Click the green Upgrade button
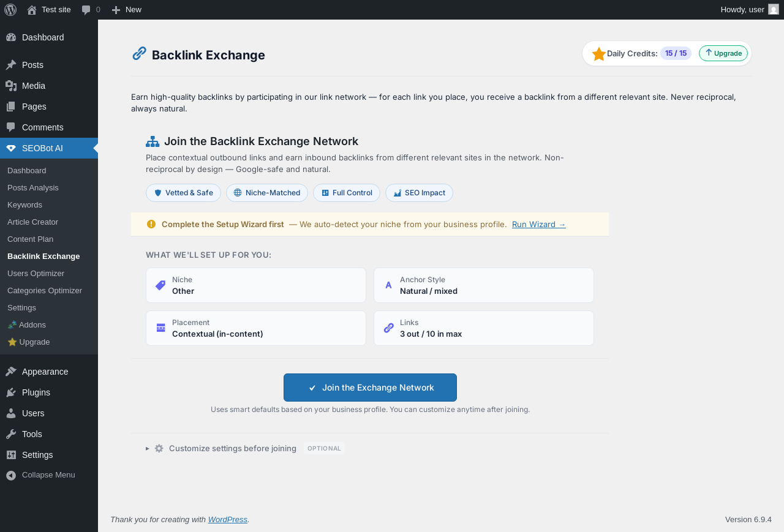 723,53
